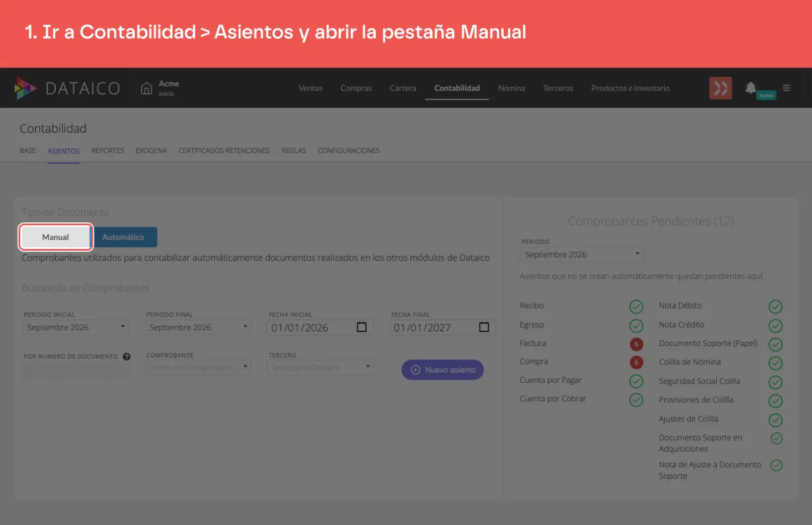Screen dimensions: 812x525
Task: Expand the Periodo Inicial dropdown
Action: coord(75,328)
